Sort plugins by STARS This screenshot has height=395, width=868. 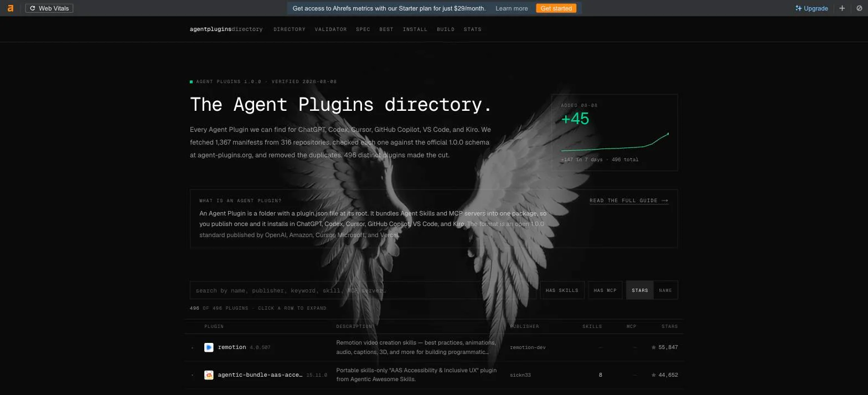[x=640, y=290]
